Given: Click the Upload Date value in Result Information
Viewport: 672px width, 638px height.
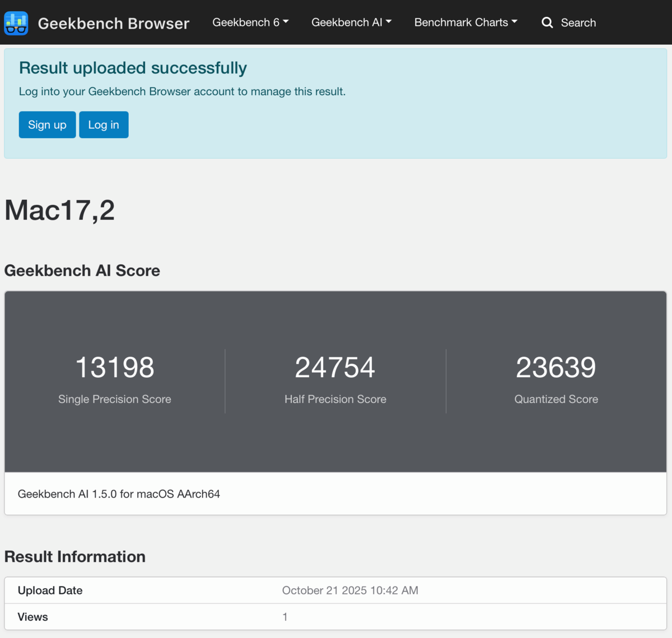Looking at the screenshot, I should click(x=350, y=590).
